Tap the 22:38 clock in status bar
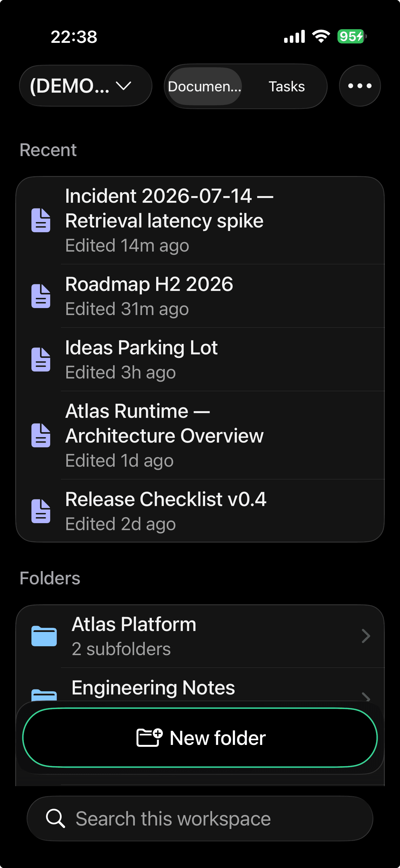400x868 pixels. (74, 37)
